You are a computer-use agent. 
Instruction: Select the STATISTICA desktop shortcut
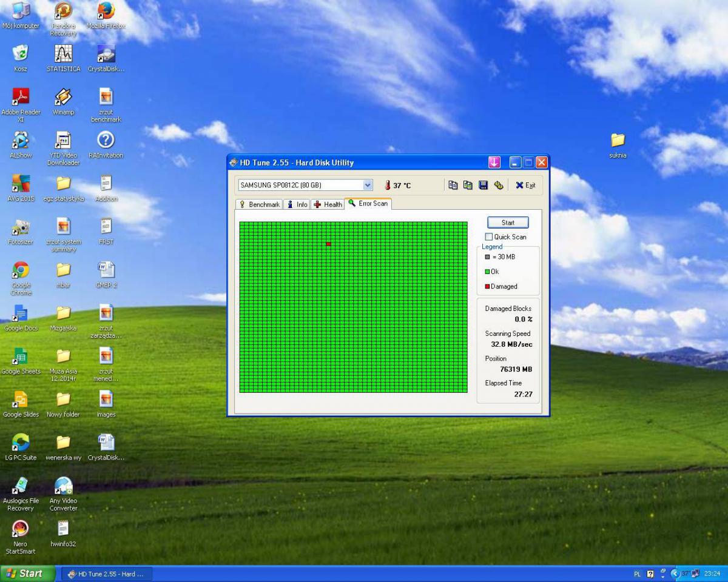(63, 58)
